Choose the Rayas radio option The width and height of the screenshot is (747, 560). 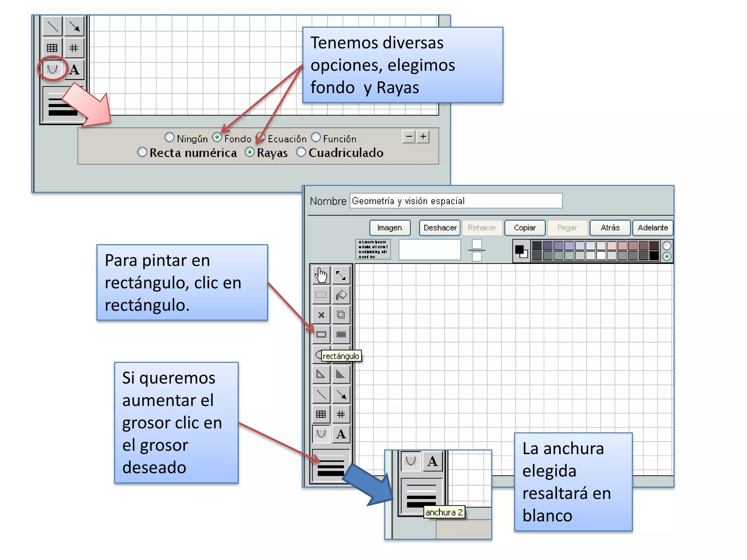coord(249,152)
